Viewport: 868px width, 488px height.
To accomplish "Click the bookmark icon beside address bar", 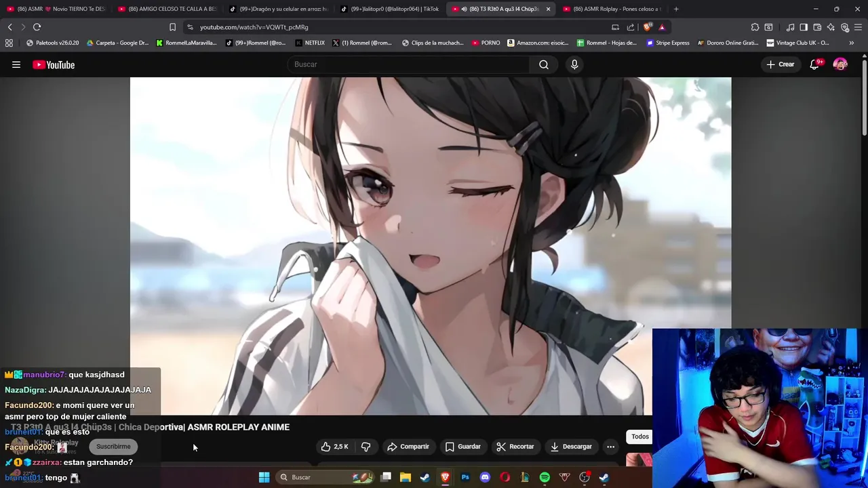I will point(172,27).
